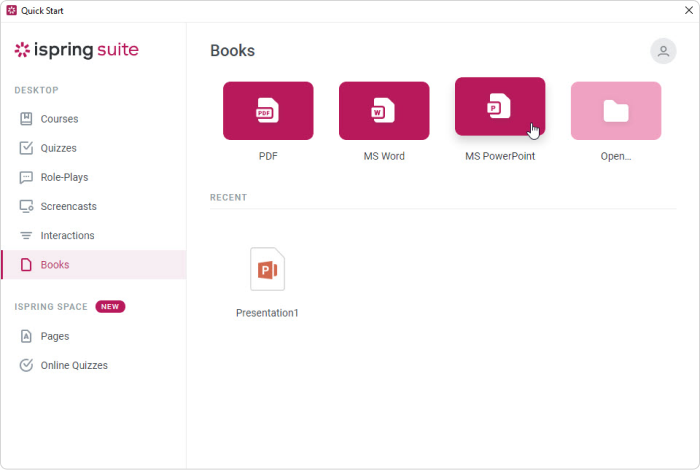Select the MS PowerPoint book tile
This screenshot has height=470, width=700.
[499, 106]
